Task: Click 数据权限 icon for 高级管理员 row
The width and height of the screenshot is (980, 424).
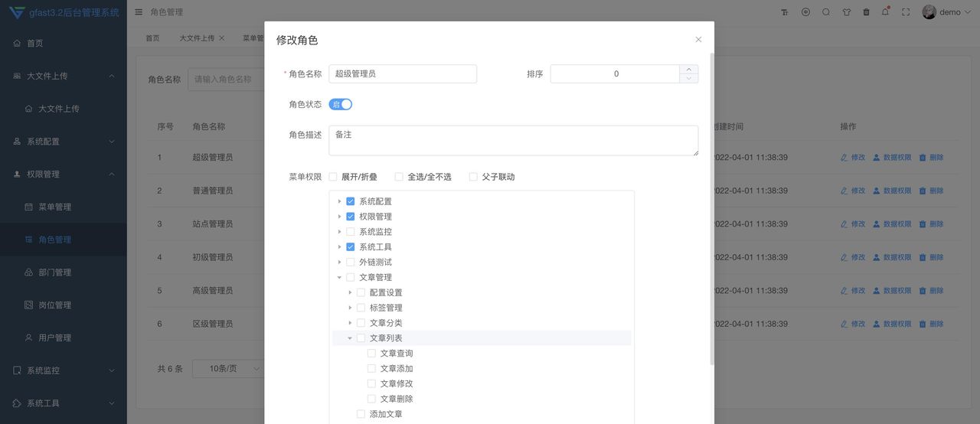Action: [877, 291]
